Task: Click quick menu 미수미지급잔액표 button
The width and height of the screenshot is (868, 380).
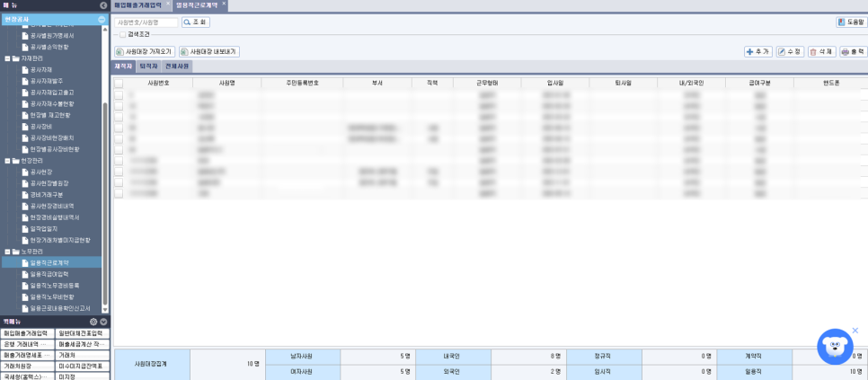Action: point(83,367)
